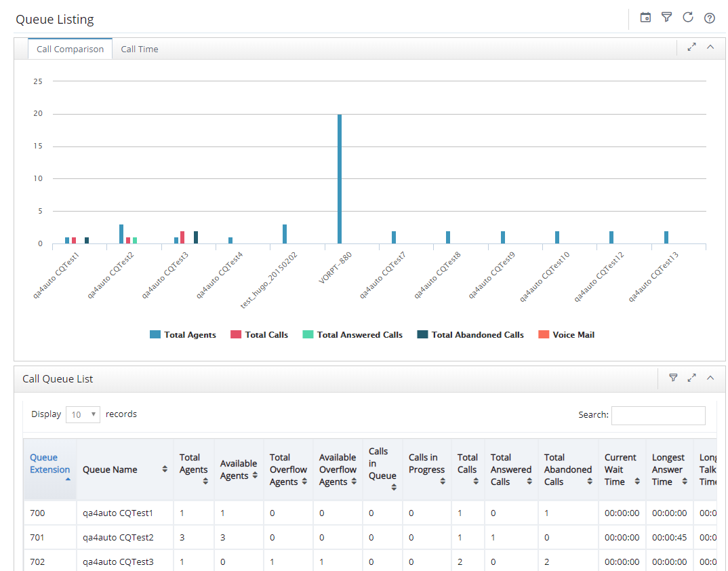Open the Display records count dropdown

83,414
